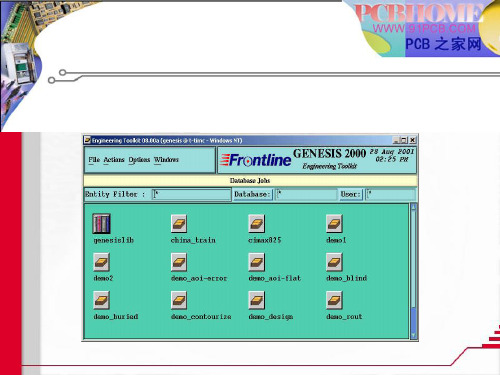500x375 pixels.
Task: Click the demo1 label text
Action: point(336,240)
